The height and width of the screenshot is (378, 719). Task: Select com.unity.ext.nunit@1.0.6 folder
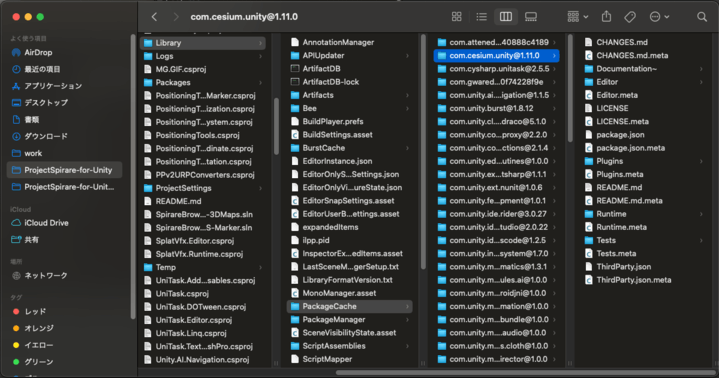click(497, 188)
